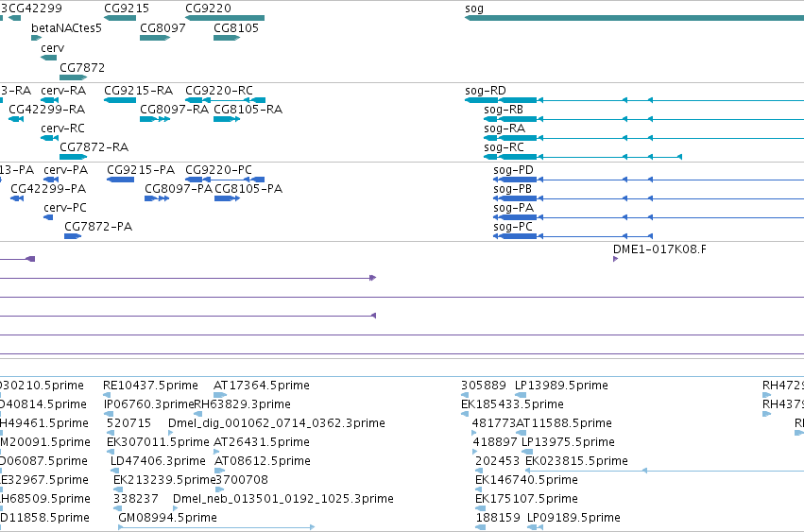Screen dimensions: 804x532
Task: Open the EK146740.5prime EST label
Action: pos(526,481)
